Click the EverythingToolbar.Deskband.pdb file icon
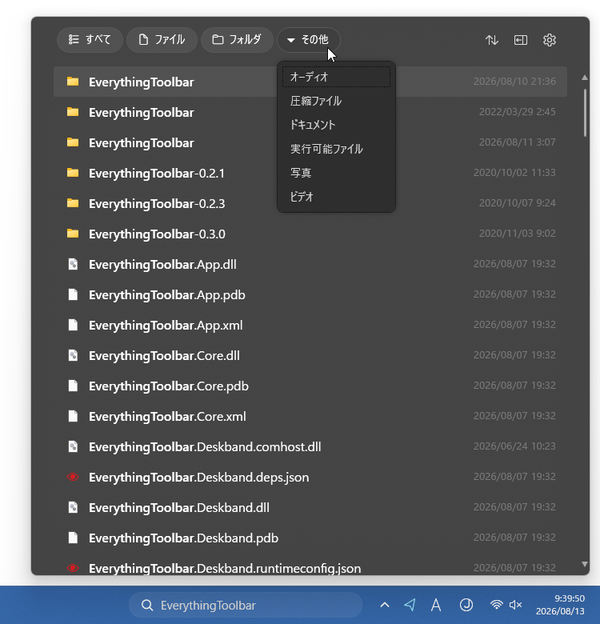This screenshot has height=624, width=600. [x=73, y=538]
